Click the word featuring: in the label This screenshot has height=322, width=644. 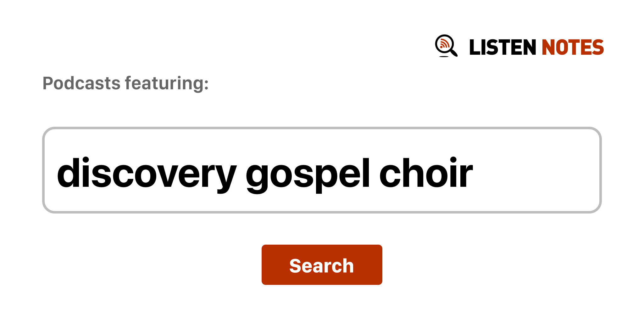click(167, 83)
